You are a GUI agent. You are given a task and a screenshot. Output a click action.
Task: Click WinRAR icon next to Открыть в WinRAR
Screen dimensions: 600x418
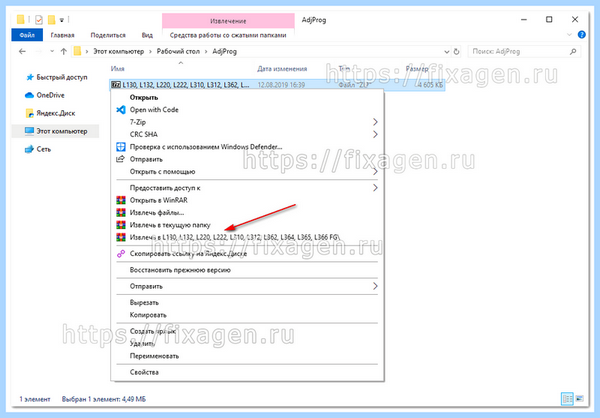pos(121,200)
